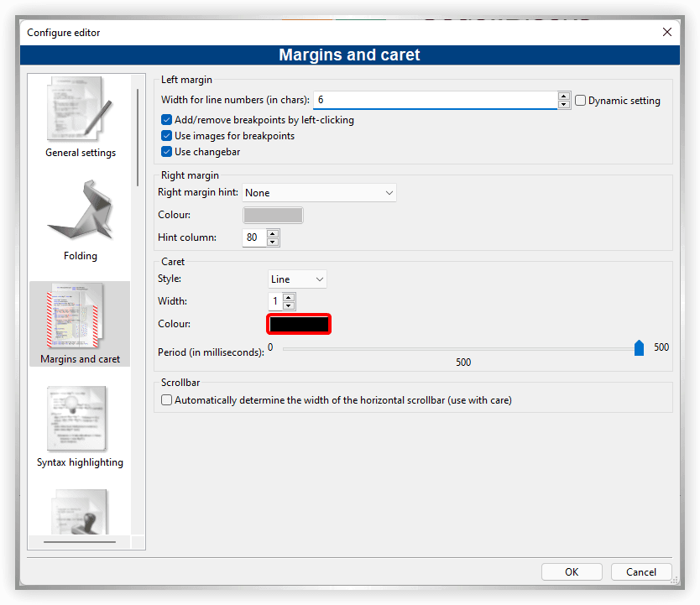Screen dimensions: 700x605
Task: Click the Period in milliseconds slider handle
Action: click(x=639, y=347)
